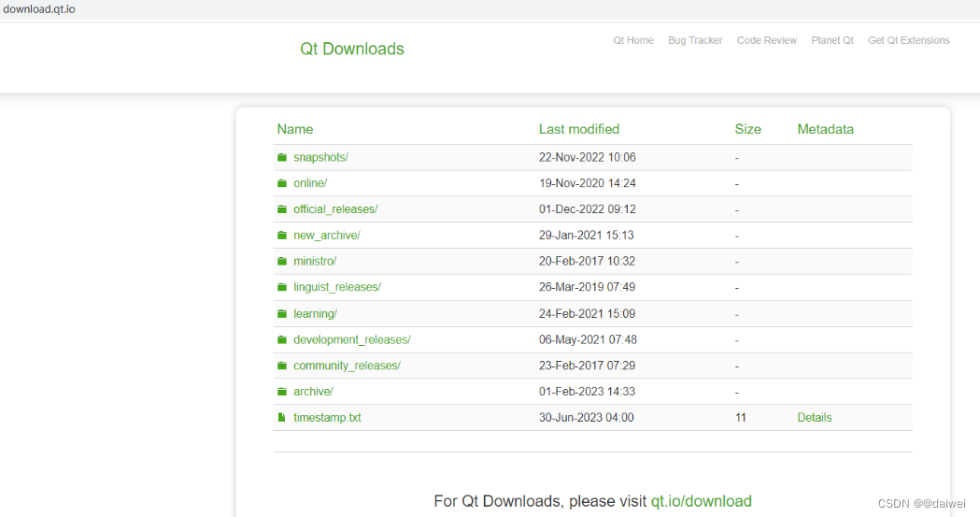Click the folder icon beside linguist_releases/
The width and height of the screenshot is (980, 517).
pyautogui.click(x=282, y=288)
